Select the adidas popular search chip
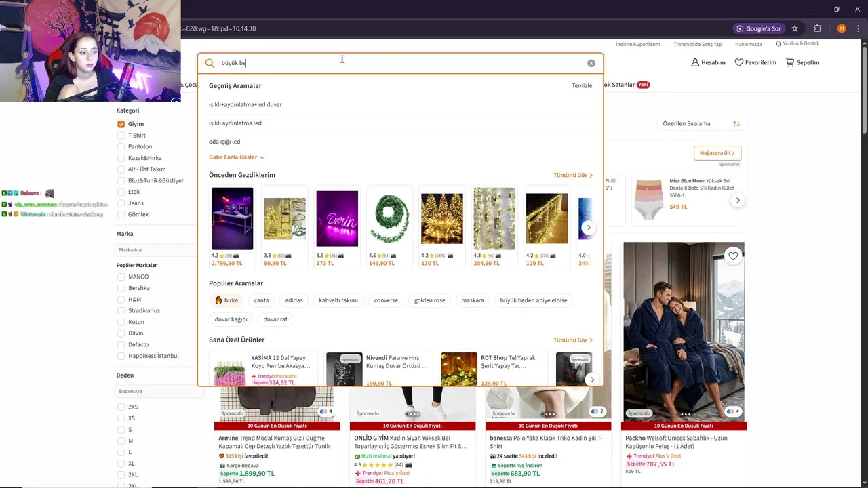This screenshot has width=868, height=488. 294,300
